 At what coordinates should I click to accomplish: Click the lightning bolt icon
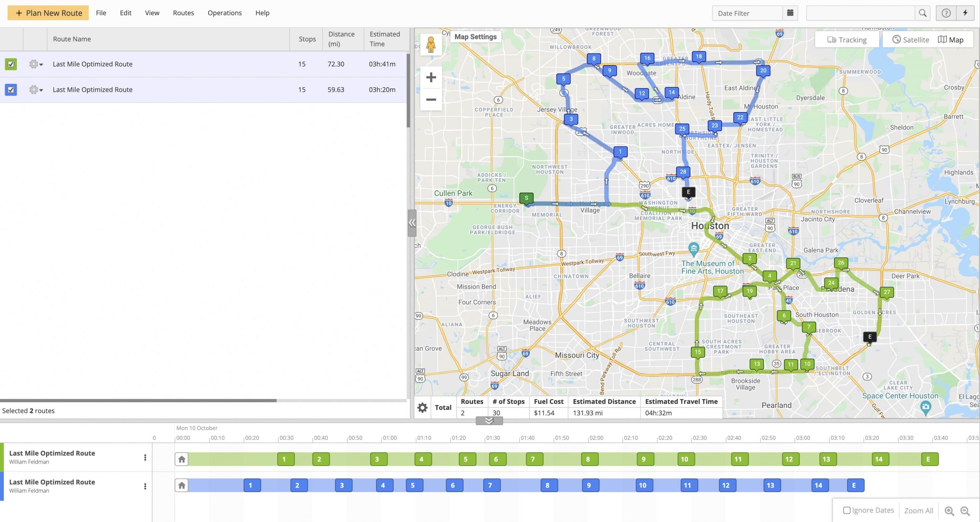[965, 13]
